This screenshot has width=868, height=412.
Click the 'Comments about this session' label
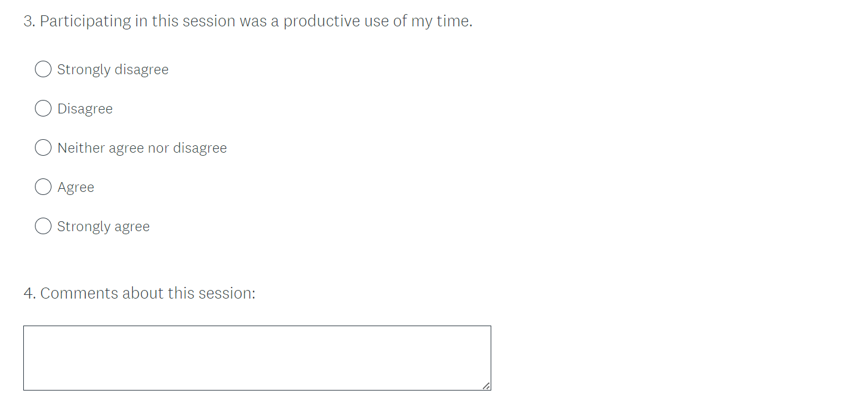coord(147,294)
